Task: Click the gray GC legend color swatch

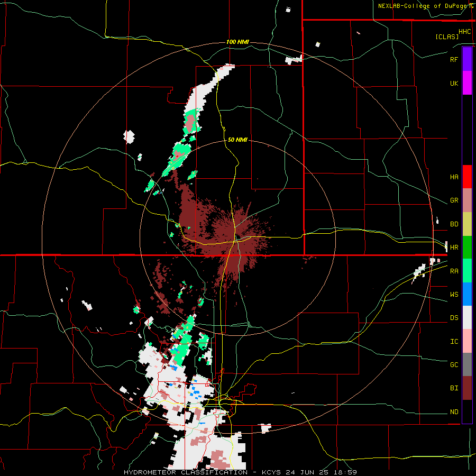Action: (x=467, y=364)
